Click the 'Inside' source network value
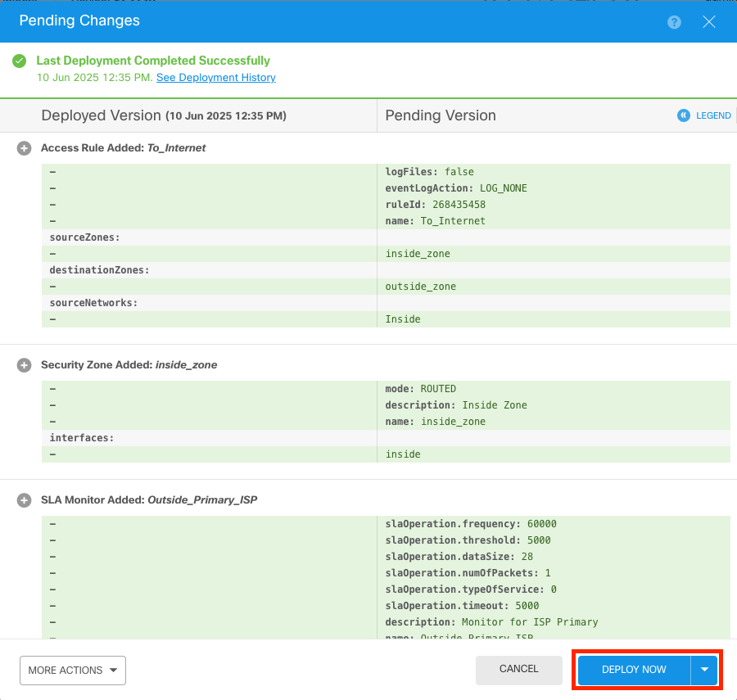The height and width of the screenshot is (700, 737). tap(403, 319)
